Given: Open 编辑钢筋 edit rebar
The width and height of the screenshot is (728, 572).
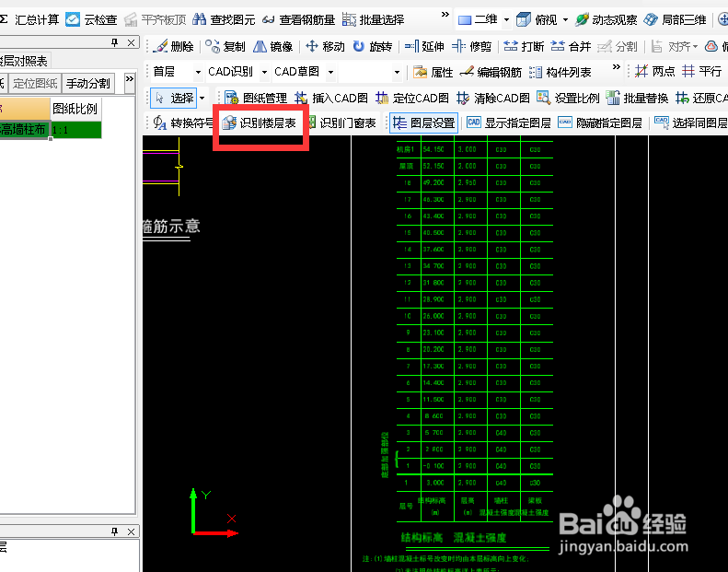Looking at the screenshot, I should tap(491, 72).
